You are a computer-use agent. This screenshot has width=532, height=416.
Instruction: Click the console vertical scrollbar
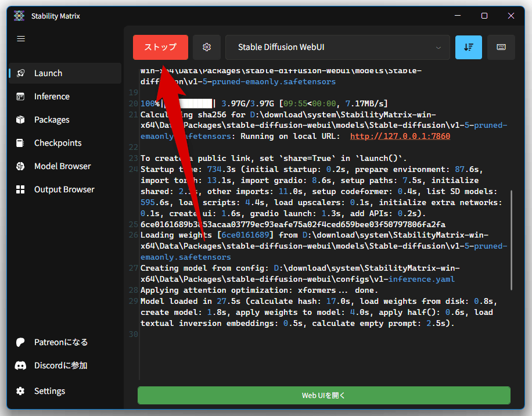click(x=511, y=240)
